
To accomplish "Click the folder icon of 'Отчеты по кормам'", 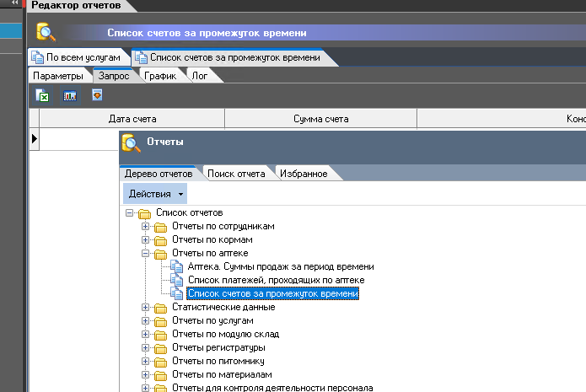I will [x=160, y=239].
